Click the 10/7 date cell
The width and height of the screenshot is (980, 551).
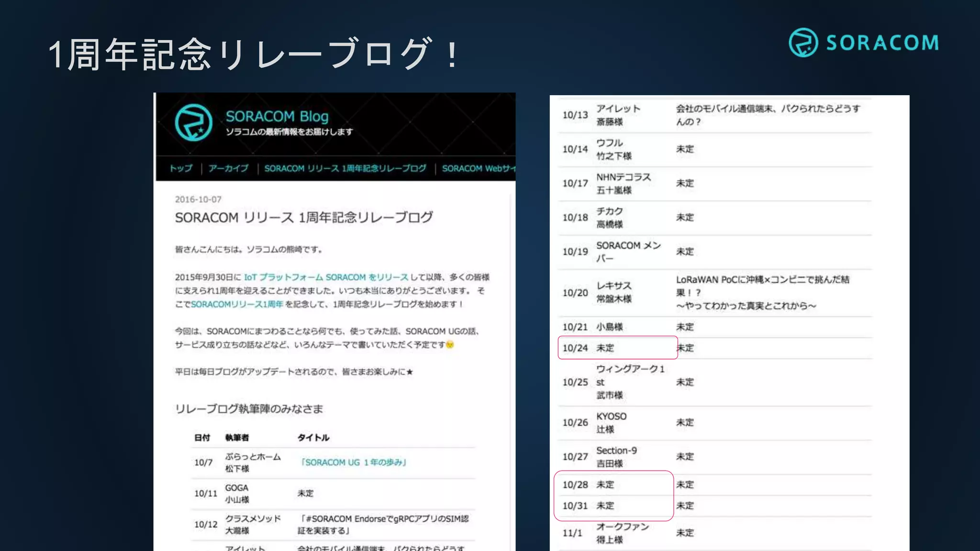(x=203, y=463)
